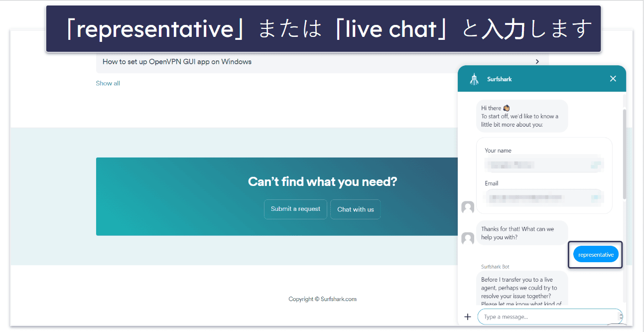Open How to set up OpenVPN GUI article
644x332 pixels.
(x=177, y=62)
